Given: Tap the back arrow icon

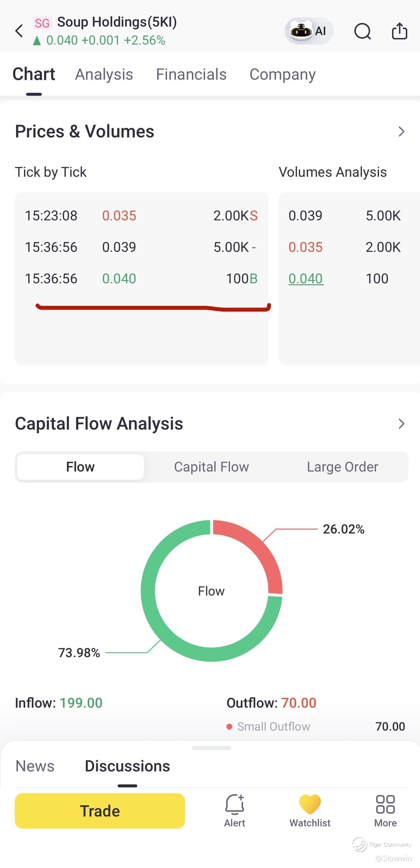Looking at the screenshot, I should click(x=19, y=31).
